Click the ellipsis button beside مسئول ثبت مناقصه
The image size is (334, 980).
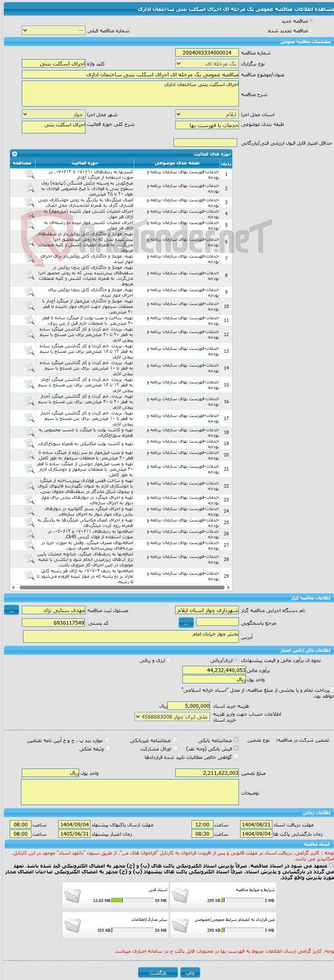coord(11,610)
